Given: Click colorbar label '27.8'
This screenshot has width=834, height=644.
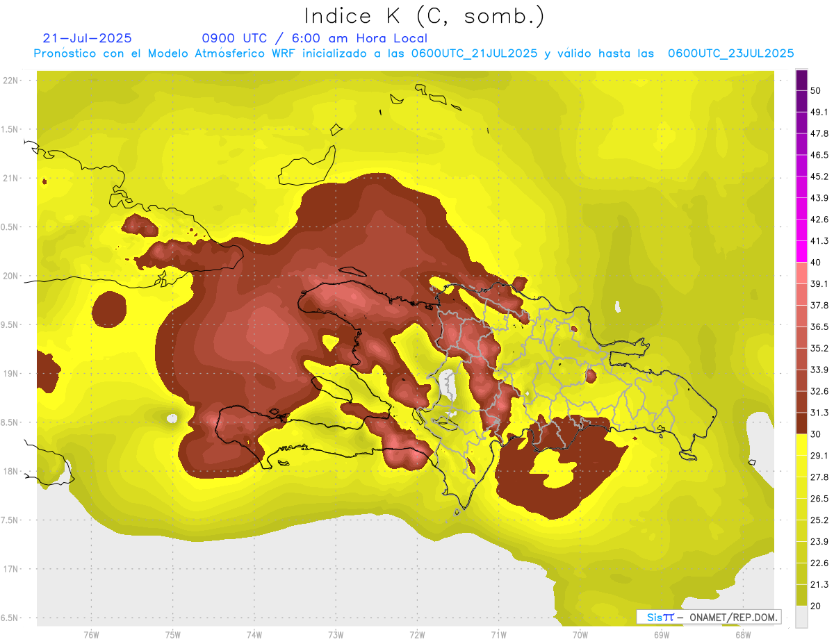Looking at the screenshot, I should pyautogui.click(x=819, y=477).
